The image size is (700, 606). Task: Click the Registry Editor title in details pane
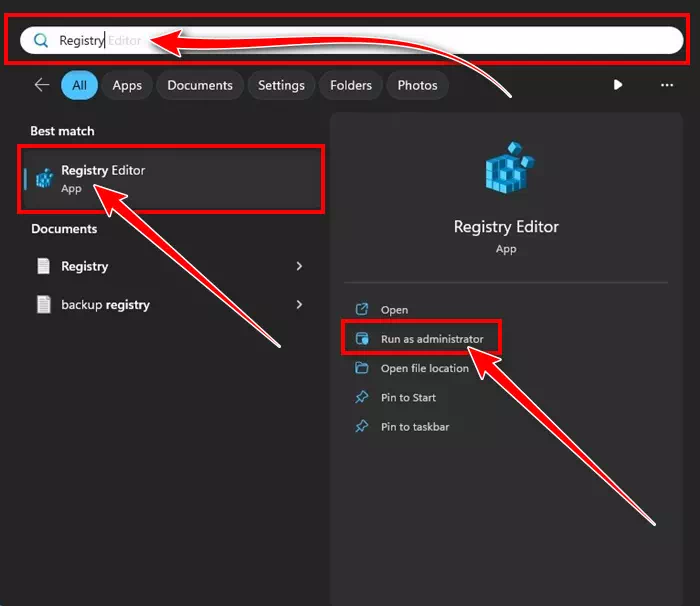click(x=506, y=227)
